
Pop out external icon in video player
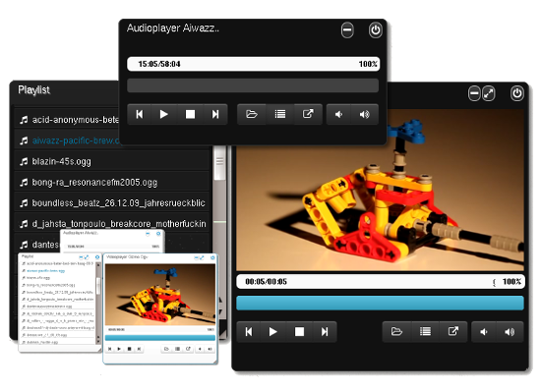453,332
